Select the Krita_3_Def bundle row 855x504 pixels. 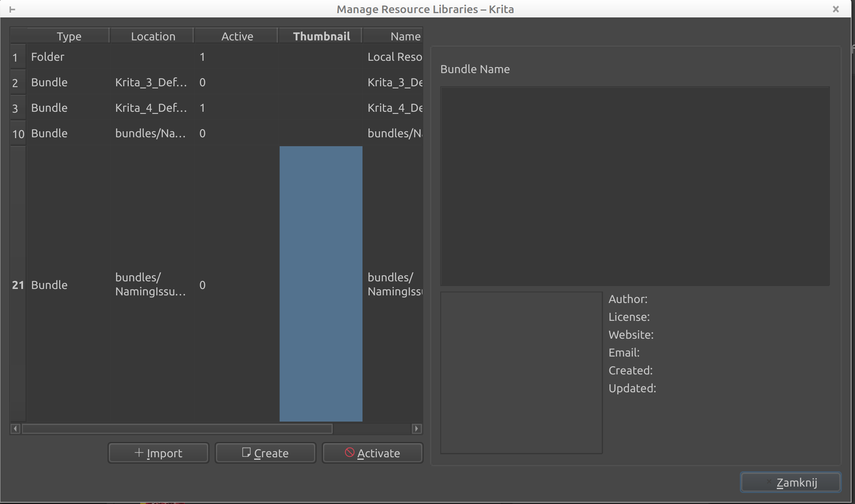coord(150,82)
